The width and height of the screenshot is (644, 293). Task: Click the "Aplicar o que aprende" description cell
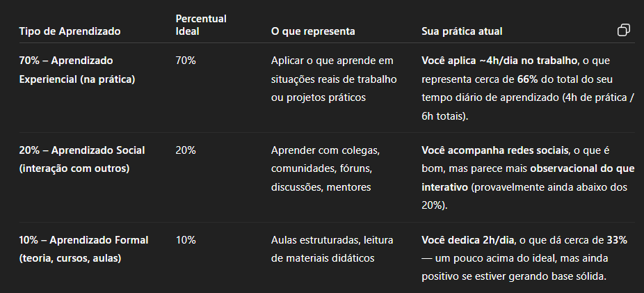[x=333, y=79]
